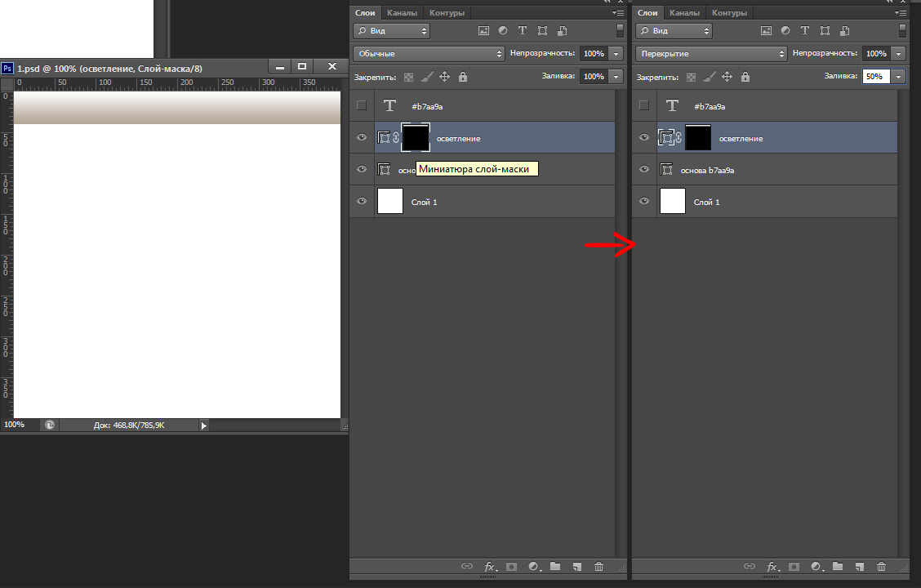Filter for pixel layers in Обычные-mode panel

click(x=483, y=30)
